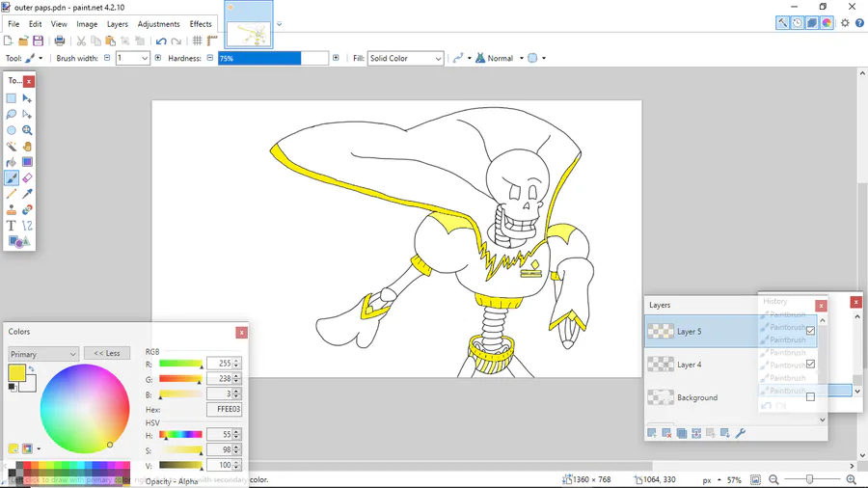
Task: Select the Paint Bucket tool
Action: coord(11,162)
